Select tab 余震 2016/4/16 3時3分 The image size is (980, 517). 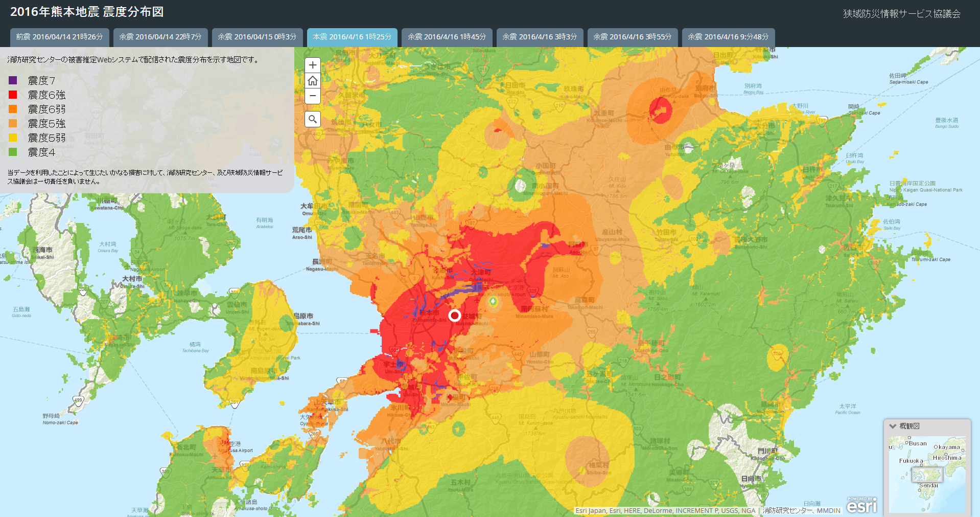click(540, 37)
